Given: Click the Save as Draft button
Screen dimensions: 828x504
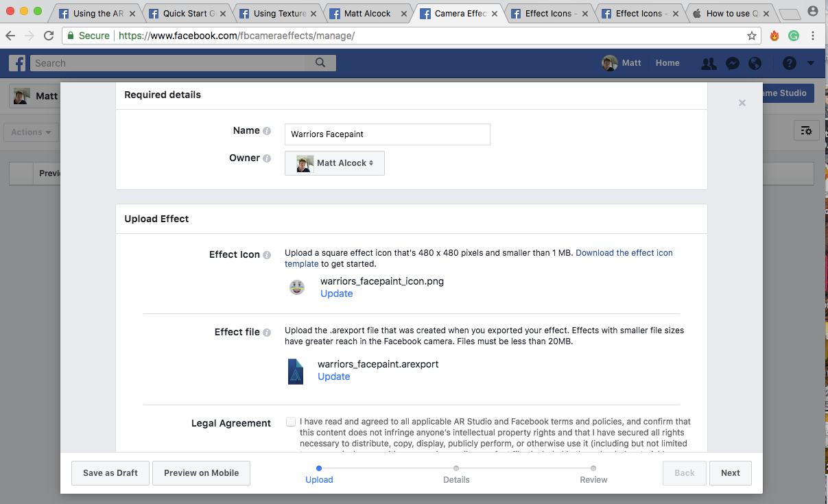Looking at the screenshot, I should coord(110,473).
